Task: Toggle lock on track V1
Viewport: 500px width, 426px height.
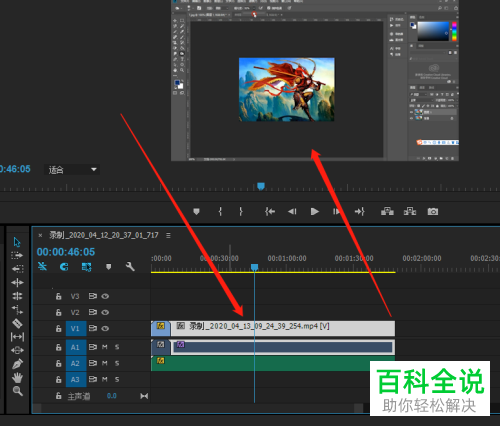Action: point(59,328)
